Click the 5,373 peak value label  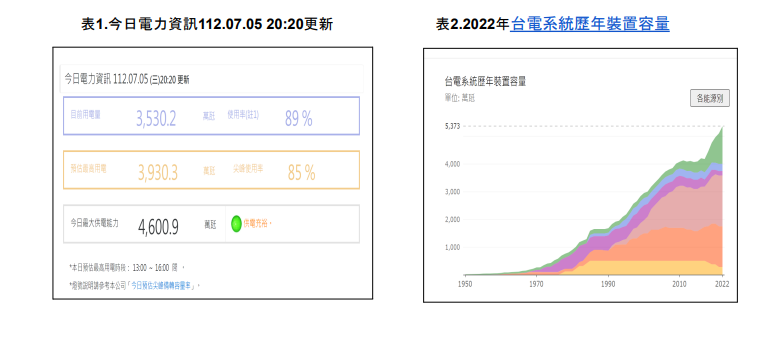pyautogui.click(x=452, y=126)
